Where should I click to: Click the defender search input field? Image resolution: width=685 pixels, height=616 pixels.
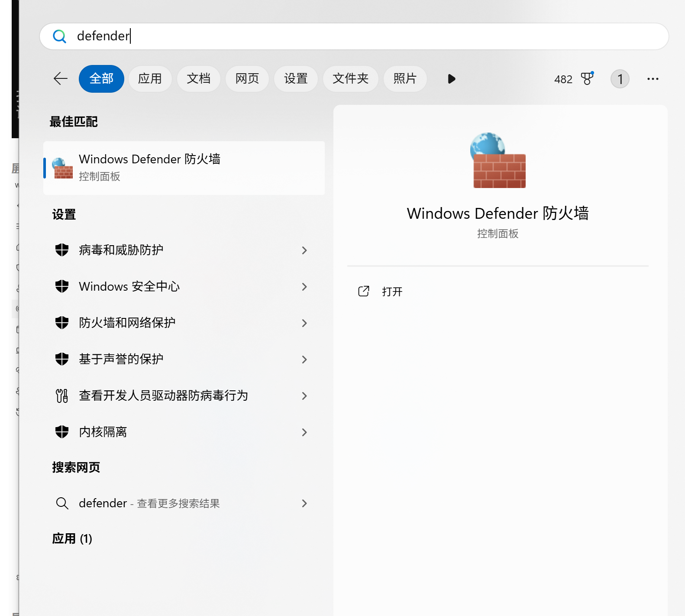[354, 36]
